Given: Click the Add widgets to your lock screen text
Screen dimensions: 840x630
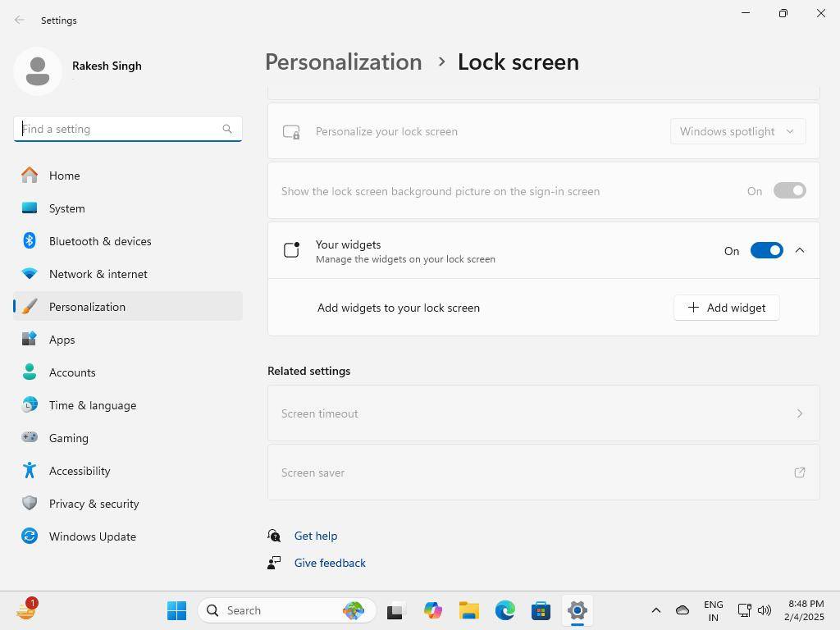Looking at the screenshot, I should 398,308.
